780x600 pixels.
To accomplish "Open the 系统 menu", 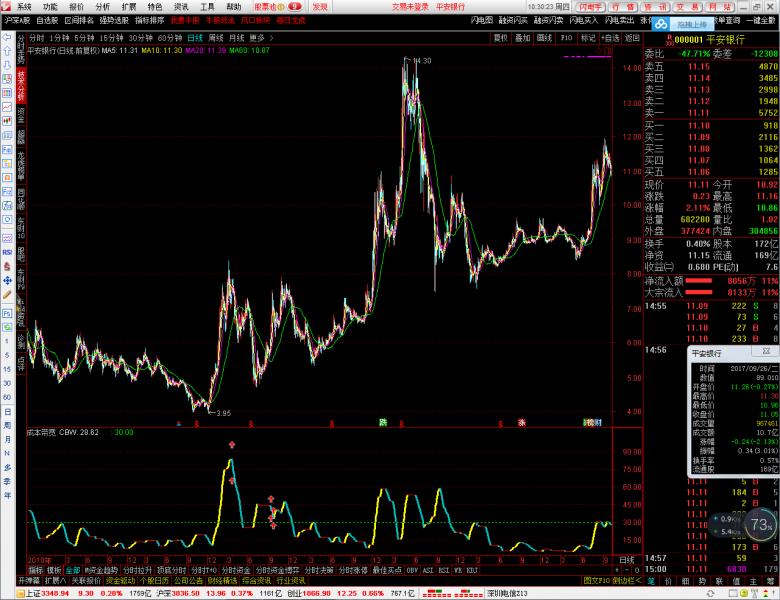I will [24, 6].
